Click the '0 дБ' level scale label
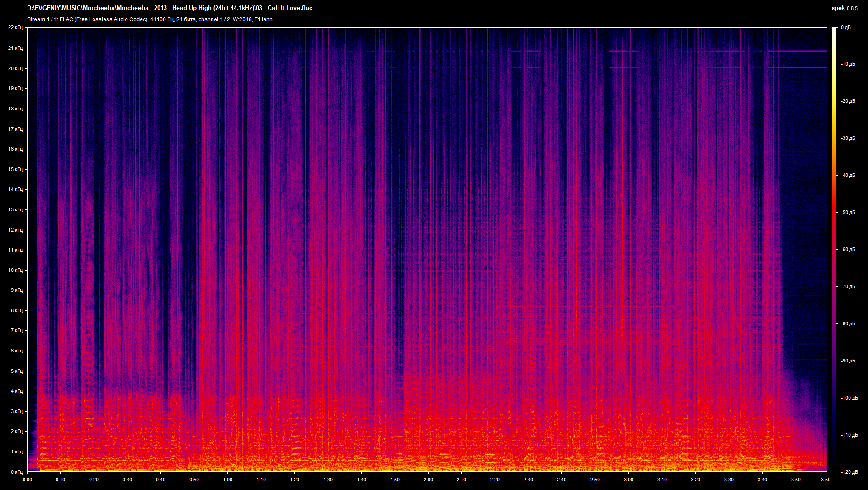868x490 pixels. (846, 28)
